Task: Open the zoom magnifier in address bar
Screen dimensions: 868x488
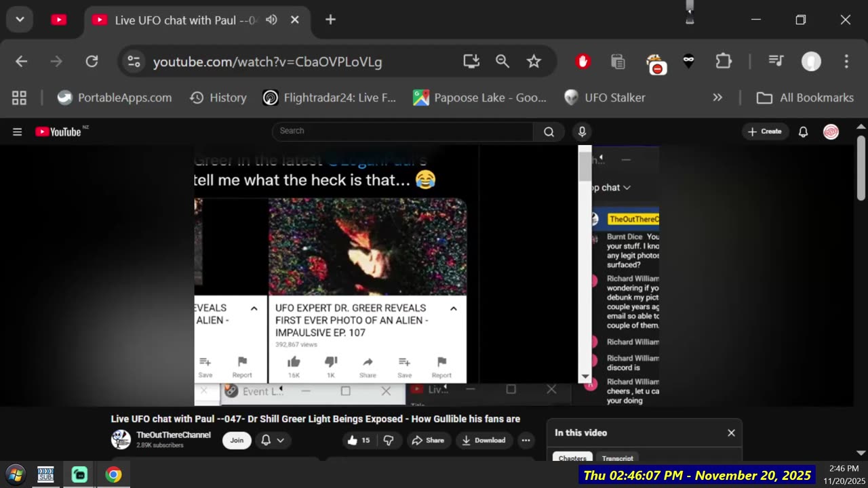Action: [502, 62]
